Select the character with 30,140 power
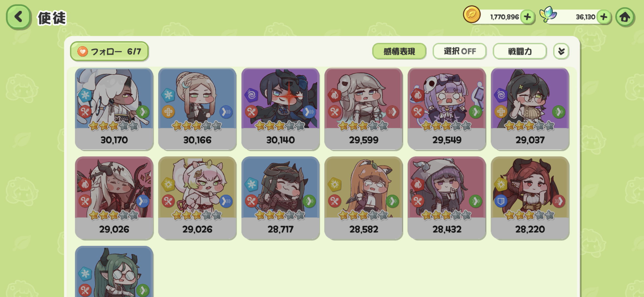This screenshot has width=644, height=297. 280,109
